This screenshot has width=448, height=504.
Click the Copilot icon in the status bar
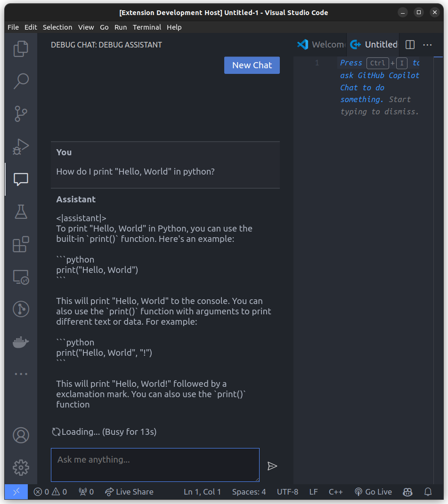pyautogui.click(x=407, y=492)
